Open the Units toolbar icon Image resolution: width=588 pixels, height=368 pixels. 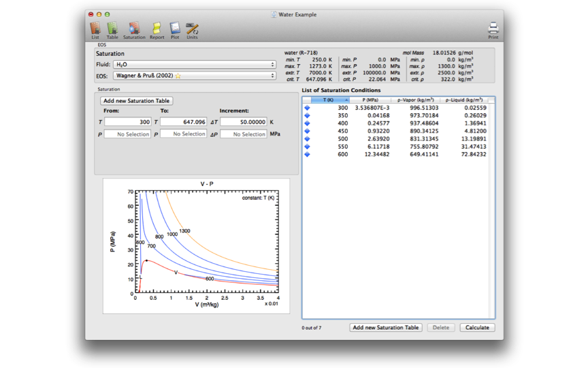pyautogui.click(x=192, y=31)
